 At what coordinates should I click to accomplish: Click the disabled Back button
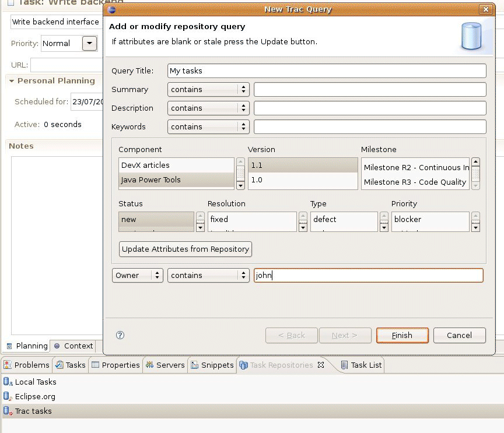point(292,335)
